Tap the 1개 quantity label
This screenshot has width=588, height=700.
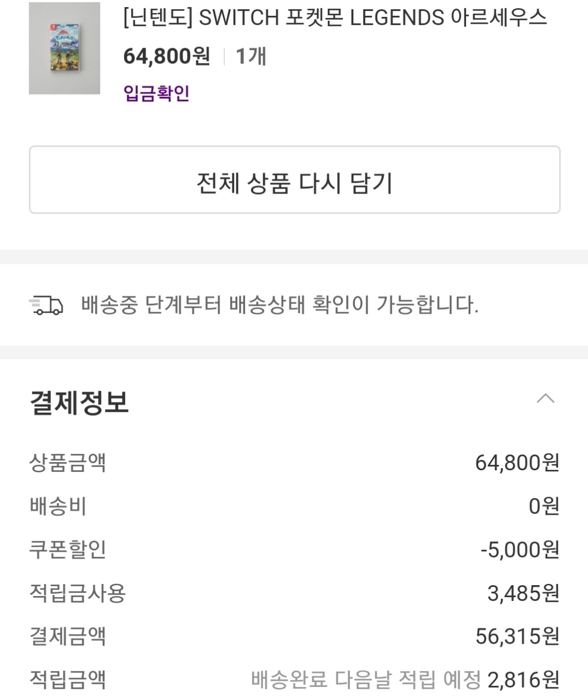[x=251, y=56]
